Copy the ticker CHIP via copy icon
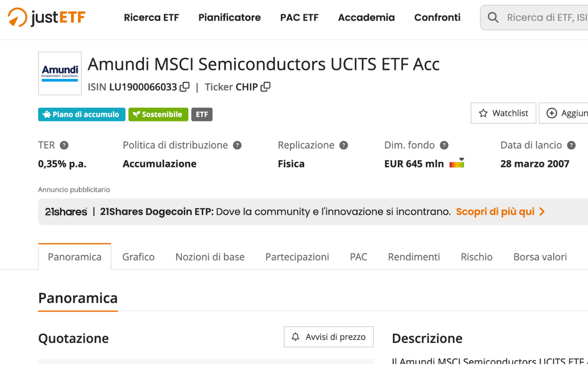 click(266, 87)
